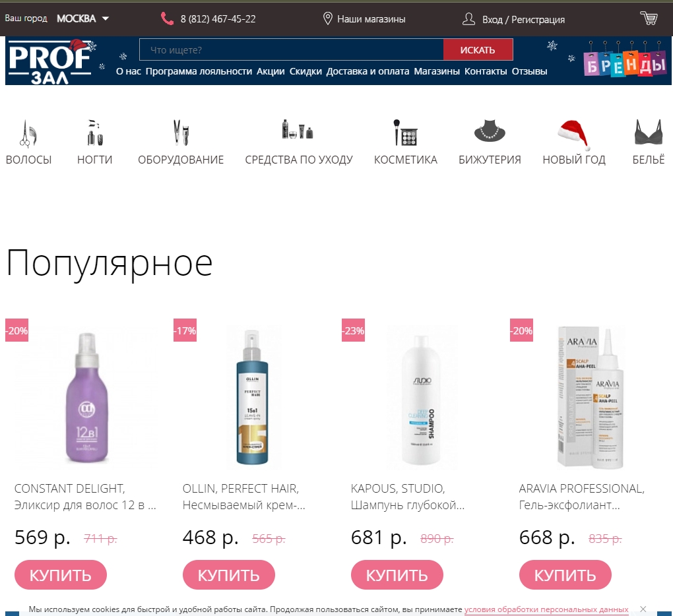Open the БРЕНДЫ colorful tags banner

[x=625, y=59]
